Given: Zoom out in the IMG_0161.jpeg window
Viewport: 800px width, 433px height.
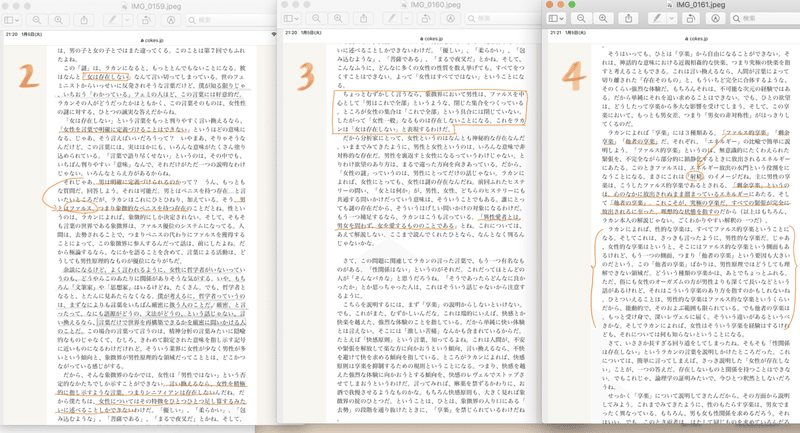Looking at the screenshot, I should 581,18.
